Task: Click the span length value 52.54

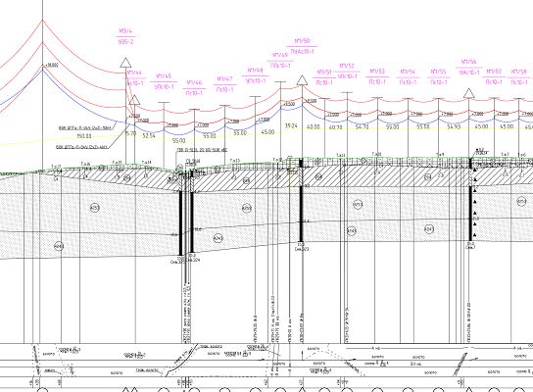Action: (x=149, y=135)
